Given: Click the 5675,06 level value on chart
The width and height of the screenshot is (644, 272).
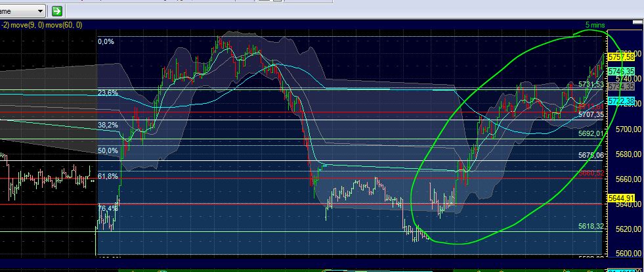Looking at the screenshot, I should (591, 155).
